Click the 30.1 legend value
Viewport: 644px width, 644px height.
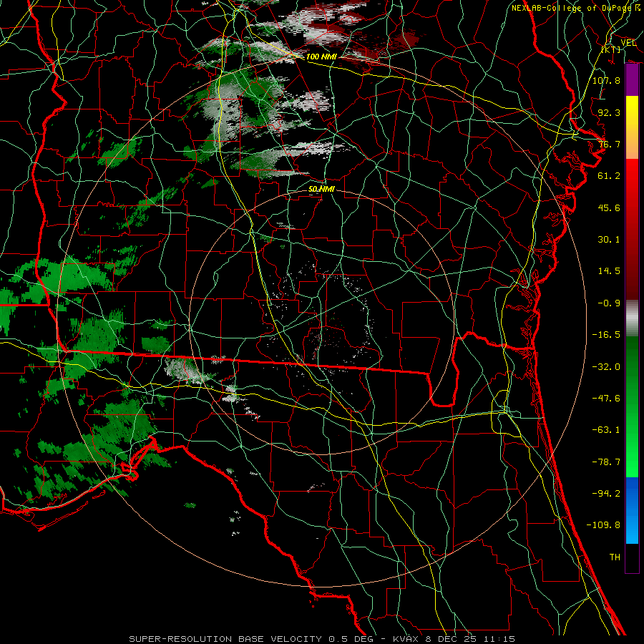(609, 240)
